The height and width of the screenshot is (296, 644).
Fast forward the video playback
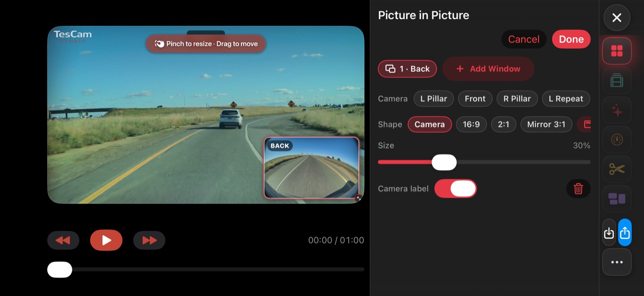point(149,240)
